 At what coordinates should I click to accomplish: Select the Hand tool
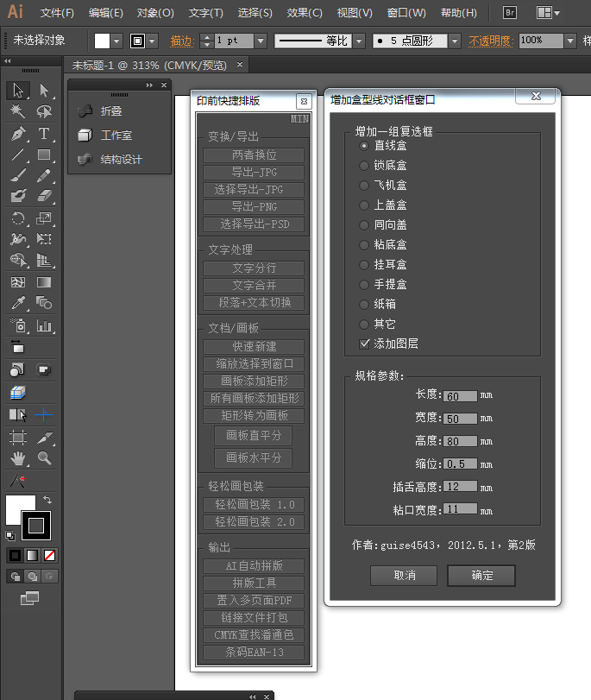18,458
